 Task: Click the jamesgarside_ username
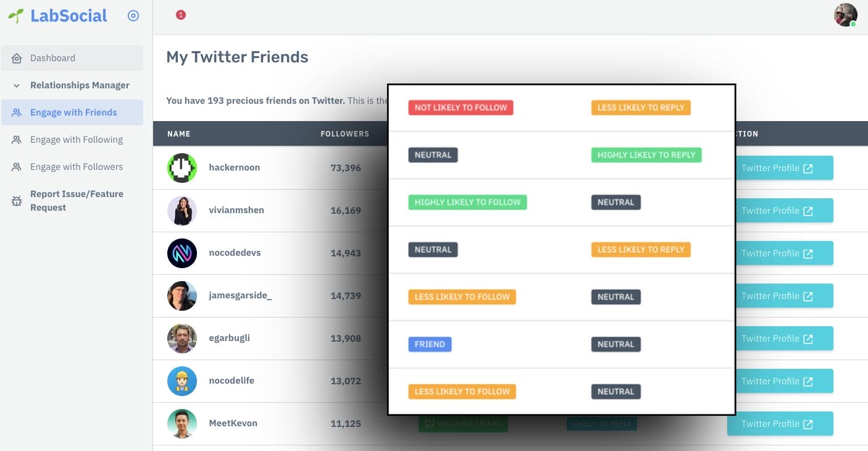[240, 295]
